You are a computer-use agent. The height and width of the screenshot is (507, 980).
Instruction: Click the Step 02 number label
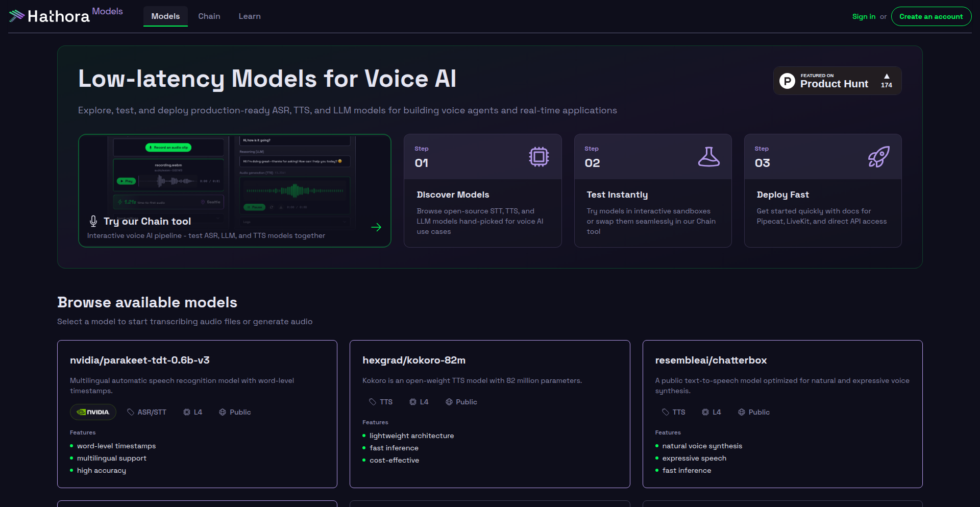(592, 163)
